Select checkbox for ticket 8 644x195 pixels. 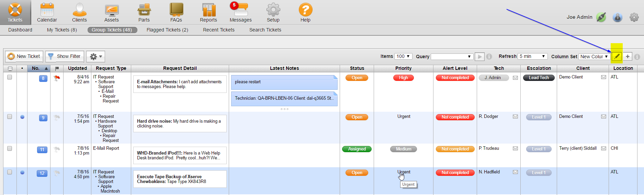pos(10,77)
